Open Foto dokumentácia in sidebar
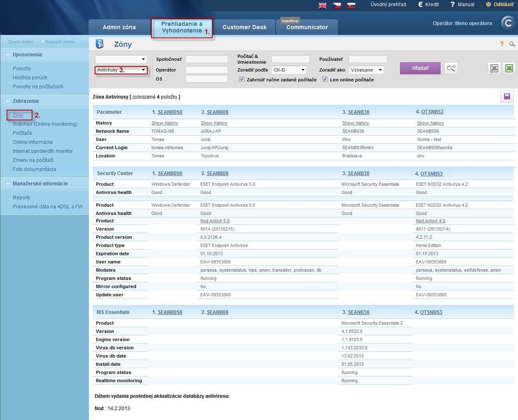518x420 pixels. click(34, 169)
